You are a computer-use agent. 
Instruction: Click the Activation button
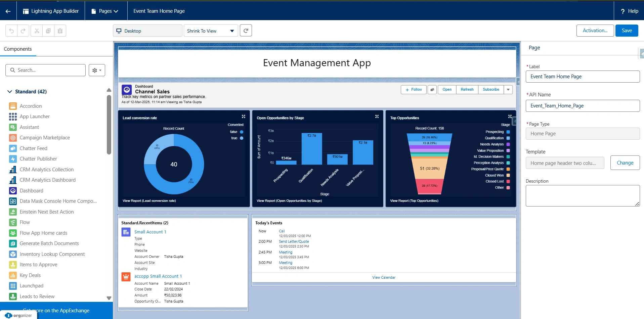(x=595, y=31)
